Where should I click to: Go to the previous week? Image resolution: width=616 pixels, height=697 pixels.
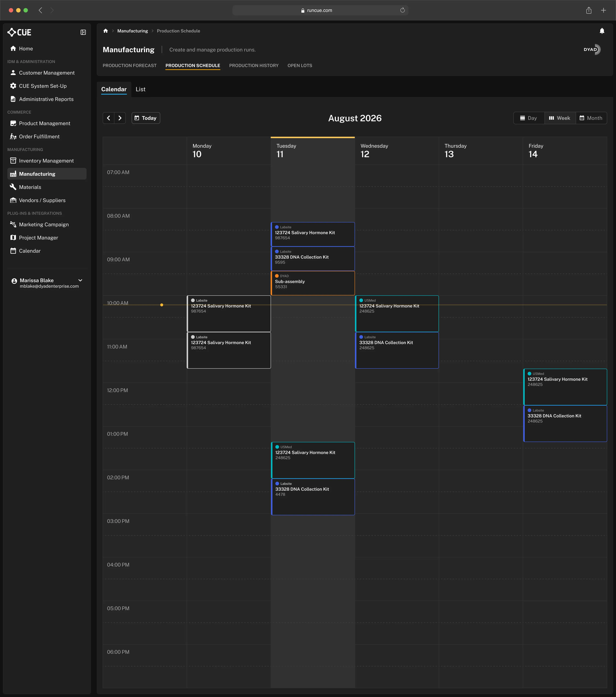pos(109,118)
